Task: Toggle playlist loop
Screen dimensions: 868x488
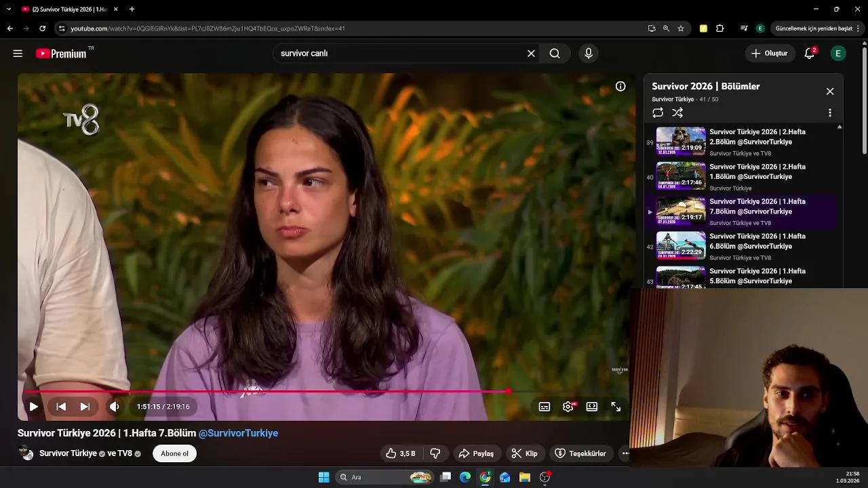Action: pos(658,113)
